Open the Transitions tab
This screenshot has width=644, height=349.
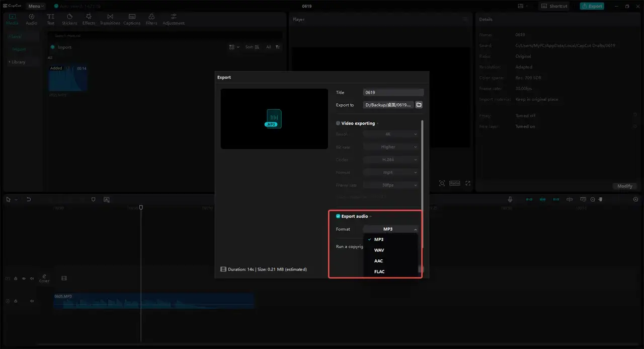coord(110,19)
